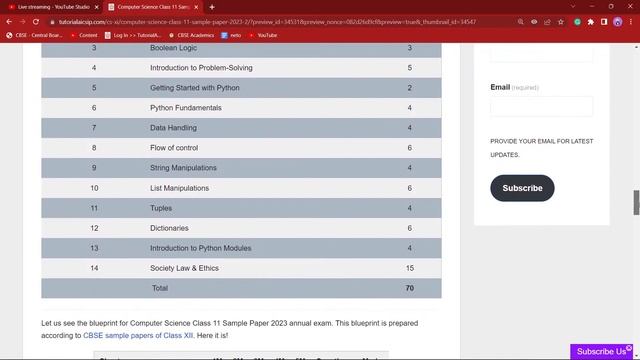
Task: Open the Log In TutorialA bookmark
Action: (x=133, y=36)
